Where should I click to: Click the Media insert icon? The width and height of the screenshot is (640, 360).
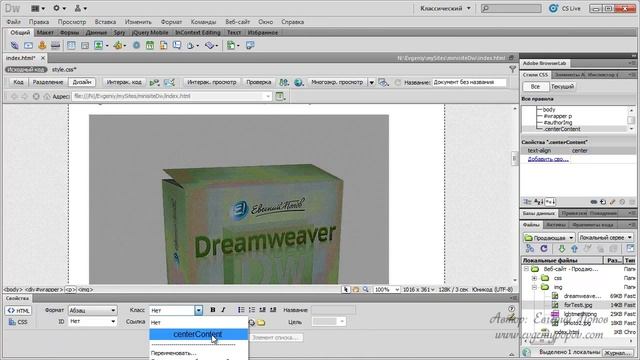coord(118,45)
